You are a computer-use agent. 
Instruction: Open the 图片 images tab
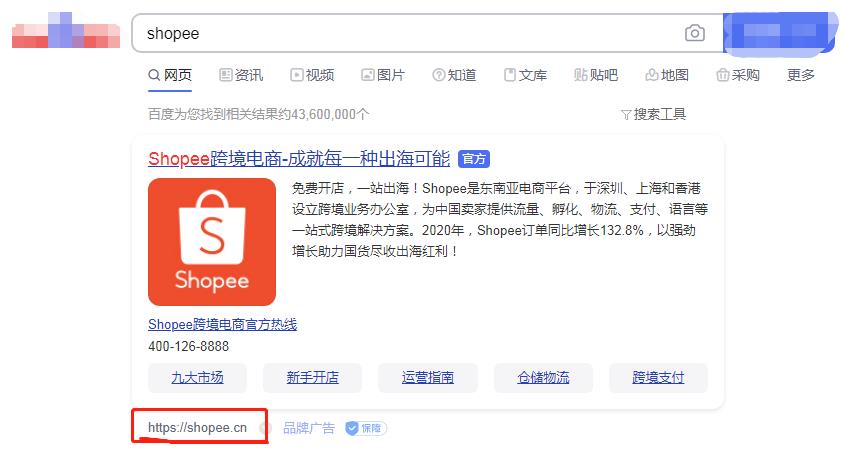tap(383, 75)
